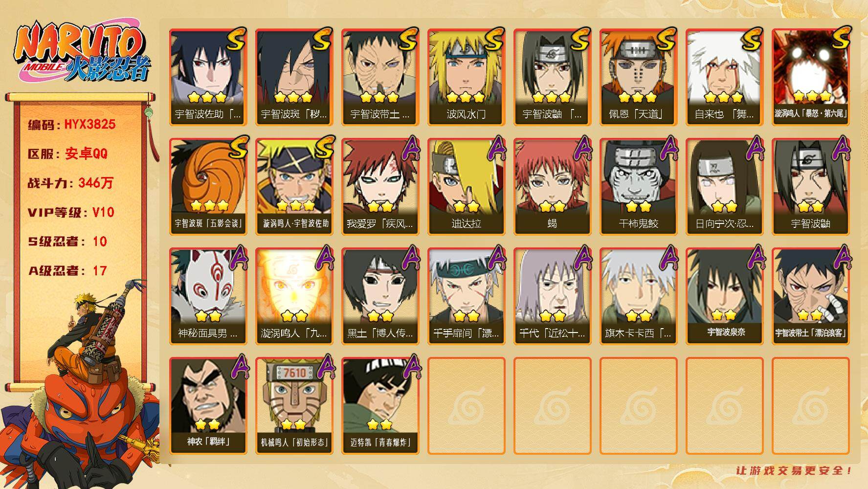Choose the 干柿鬼鲛 character card
This screenshot has width=868, height=489.
tap(638, 187)
